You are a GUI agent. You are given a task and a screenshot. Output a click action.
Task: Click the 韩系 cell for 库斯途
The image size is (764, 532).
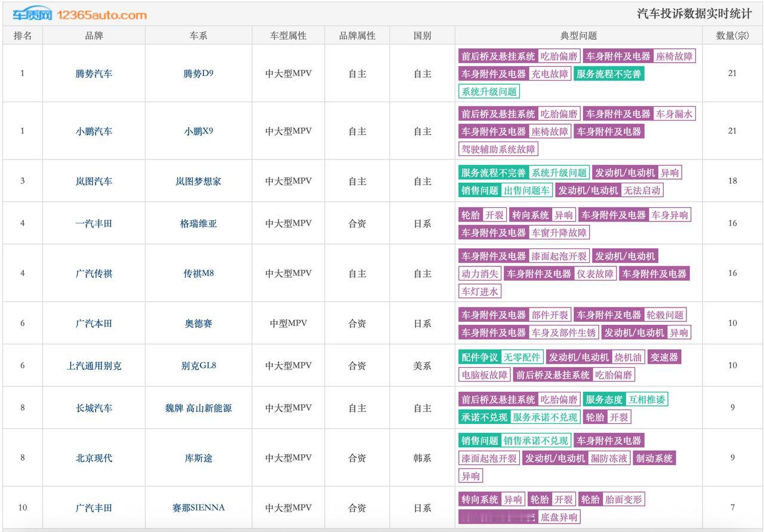point(422,459)
